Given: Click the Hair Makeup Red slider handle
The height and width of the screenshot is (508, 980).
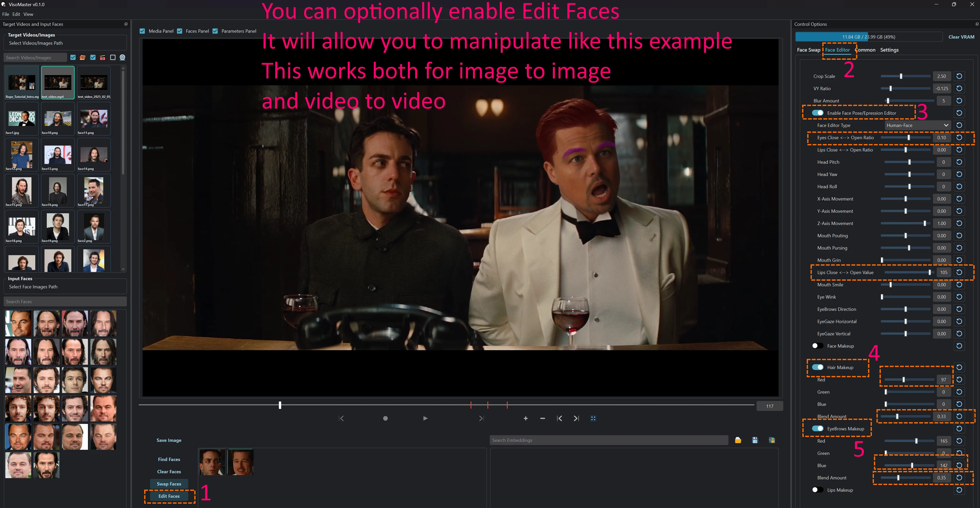Looking at the screenshot, I should pyautogui.click(x=904, y=380).
